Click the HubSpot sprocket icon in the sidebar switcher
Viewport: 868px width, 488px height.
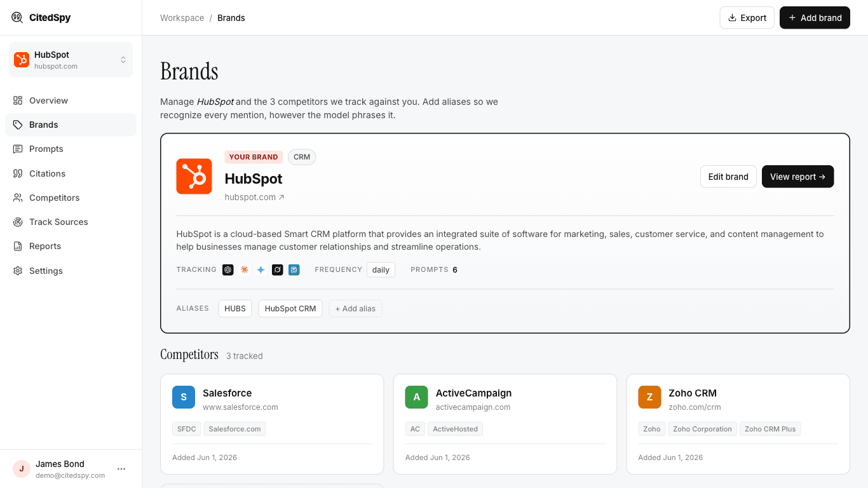pyautogui.click(x=22, y=60)
